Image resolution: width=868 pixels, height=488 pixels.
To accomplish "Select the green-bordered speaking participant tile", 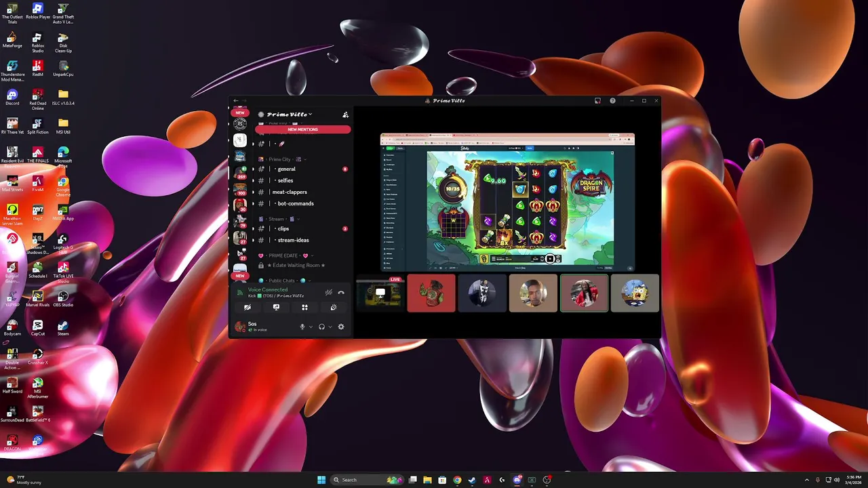I will (x=584, y=293).
